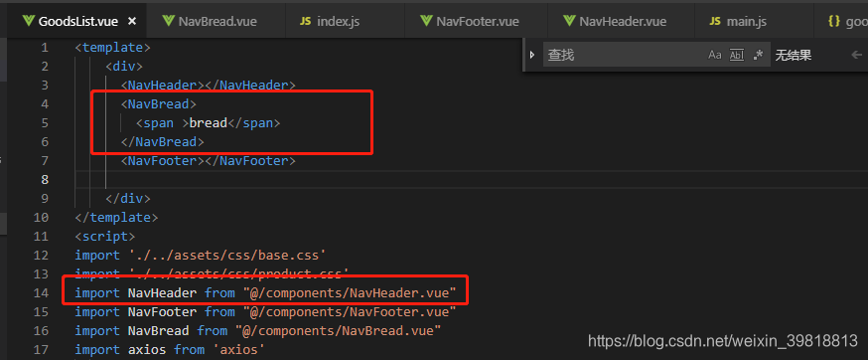Click line number 14 in gutter
This screenshot has width=868, height=360.
(x=41, y=292)
